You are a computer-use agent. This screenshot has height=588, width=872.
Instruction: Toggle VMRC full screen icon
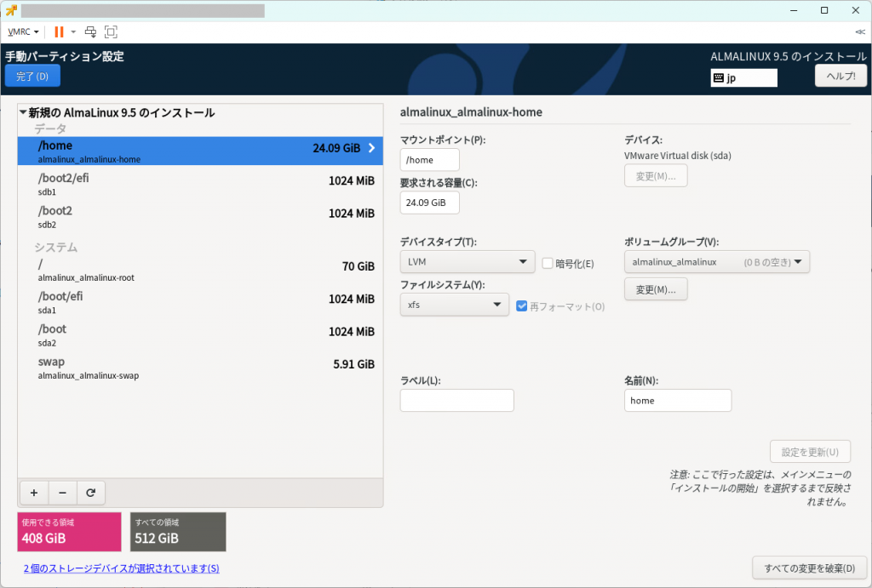(111, 31)
